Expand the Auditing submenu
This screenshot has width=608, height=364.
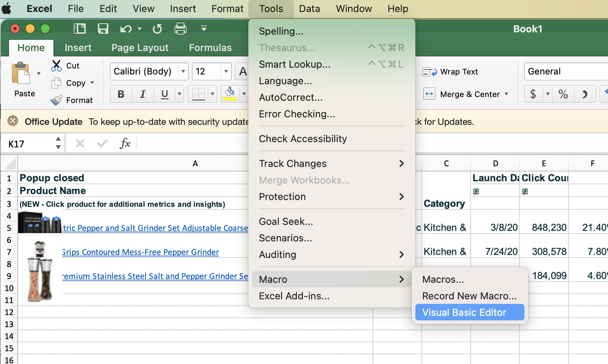(331, 255)
